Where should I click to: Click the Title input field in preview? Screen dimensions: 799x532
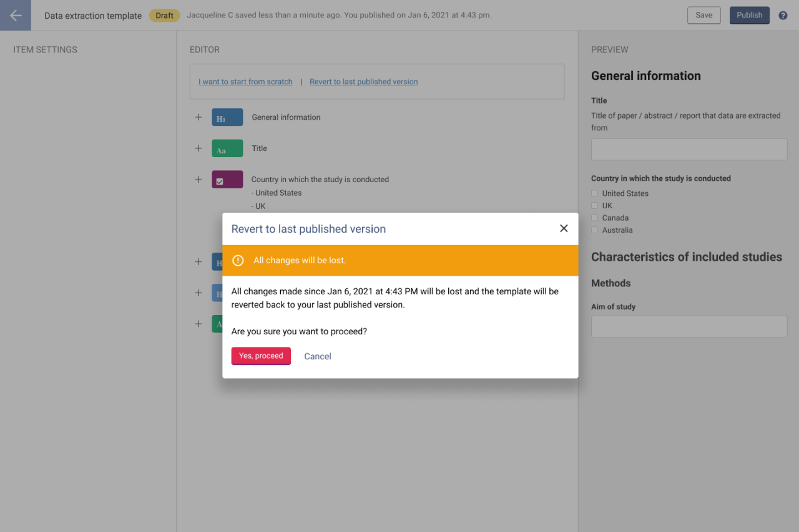(x=689, y=150)
